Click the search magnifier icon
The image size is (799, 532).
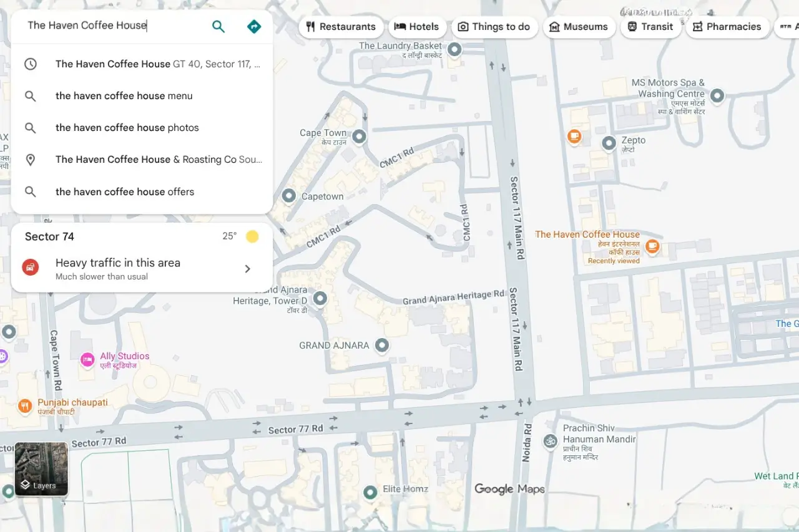click(x=218, y=26)
